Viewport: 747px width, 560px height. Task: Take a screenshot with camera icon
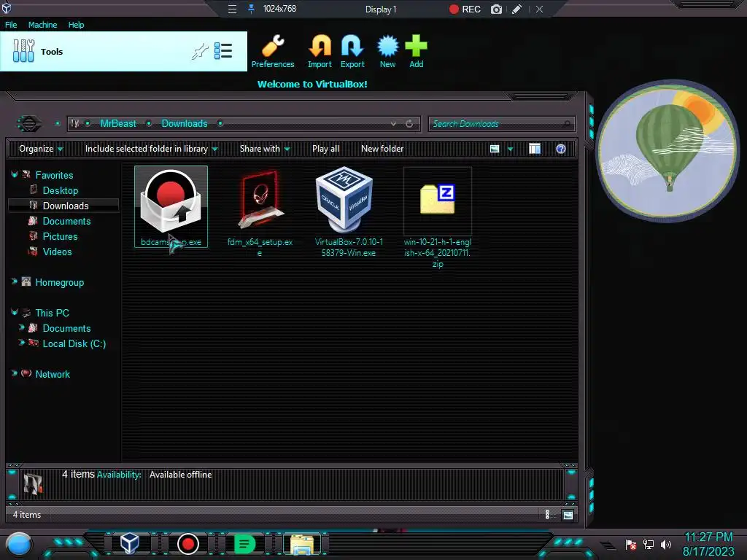pyautogui.click(x=496, y=9)
